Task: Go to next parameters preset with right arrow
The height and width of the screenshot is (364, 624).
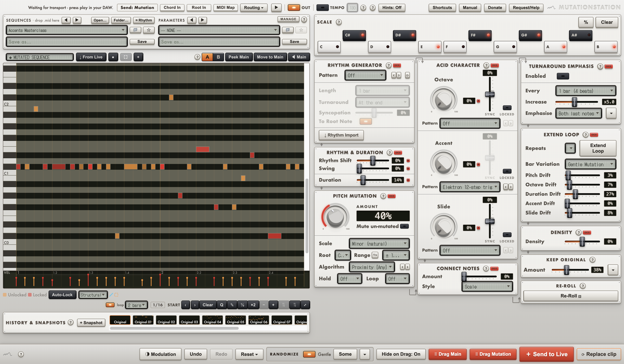Action: 203,20
